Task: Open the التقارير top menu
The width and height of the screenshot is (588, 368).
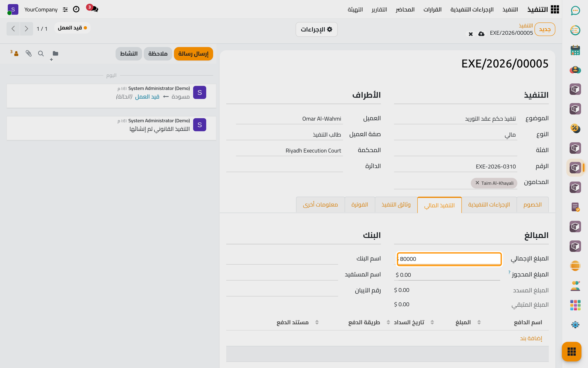Action: coord(379,10)
